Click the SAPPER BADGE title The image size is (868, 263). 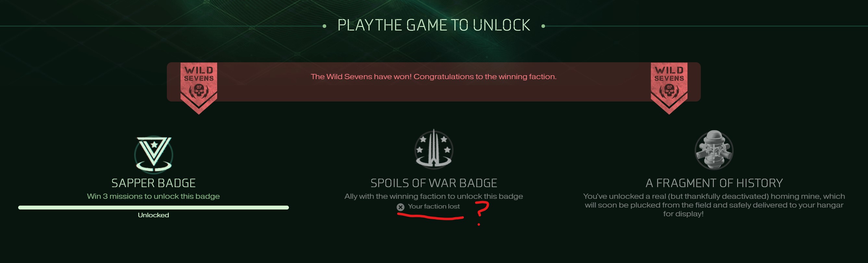click(154, 183)
